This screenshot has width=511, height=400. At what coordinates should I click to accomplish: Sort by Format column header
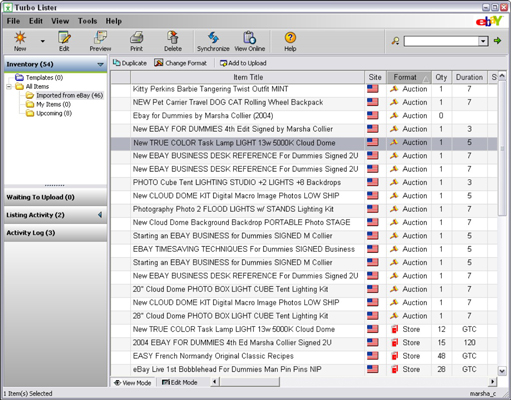tap(409, 77)
